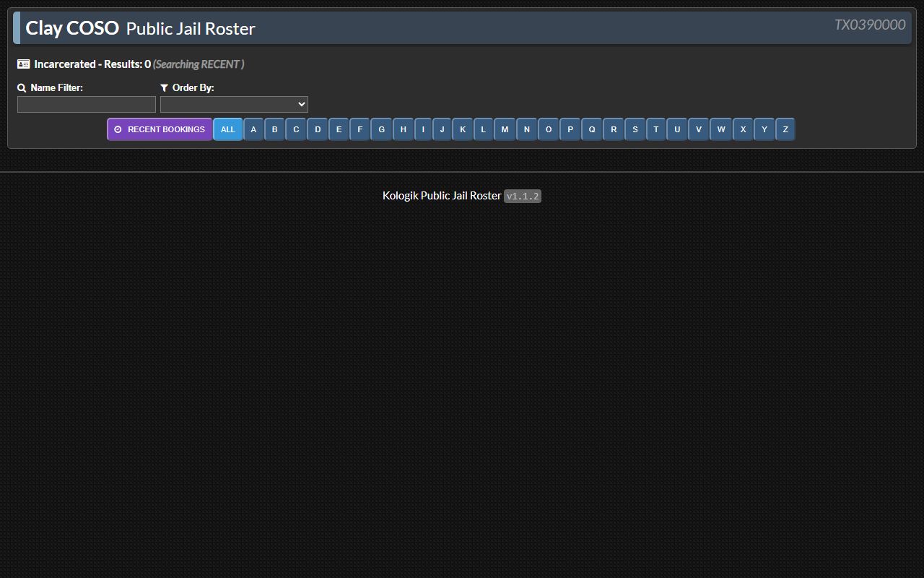The height and width of the screenshot is (578, 924).
Task: Click the magnifier icon by Name Filter
Action: point(22,88)
